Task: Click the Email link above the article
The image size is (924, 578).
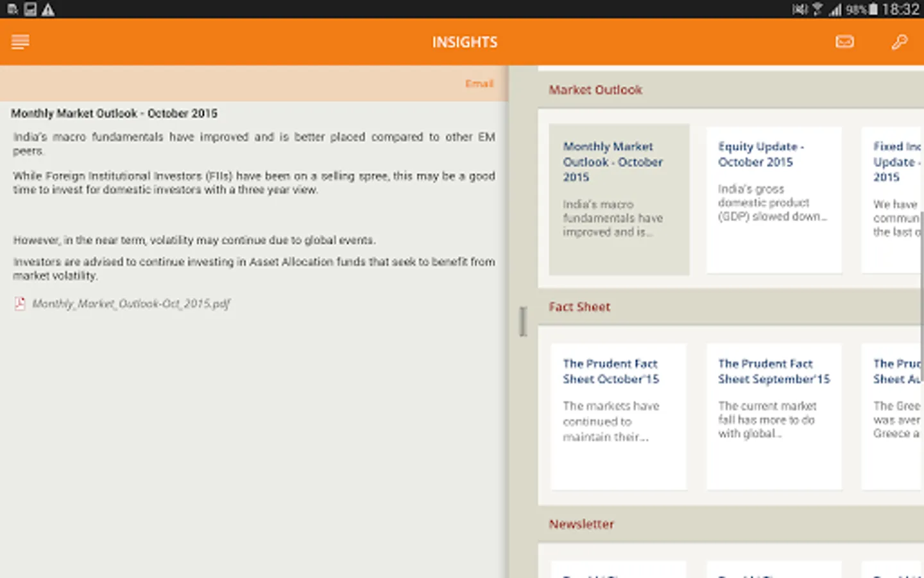Action: coord(479,83)
